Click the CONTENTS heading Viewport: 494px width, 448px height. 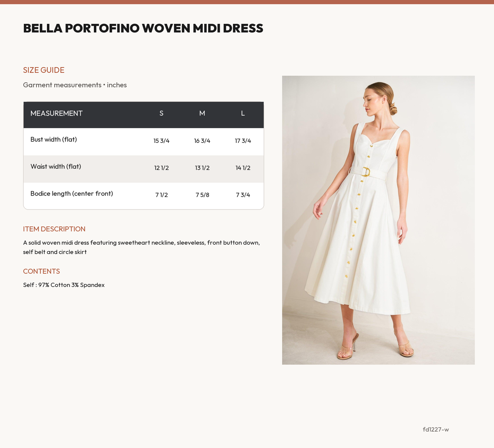[42, 271]
